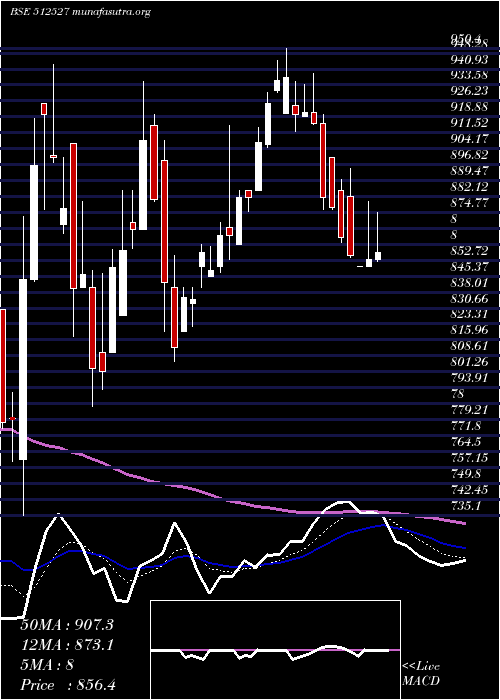Select the 793.91 price level label

tap(469, 378)
